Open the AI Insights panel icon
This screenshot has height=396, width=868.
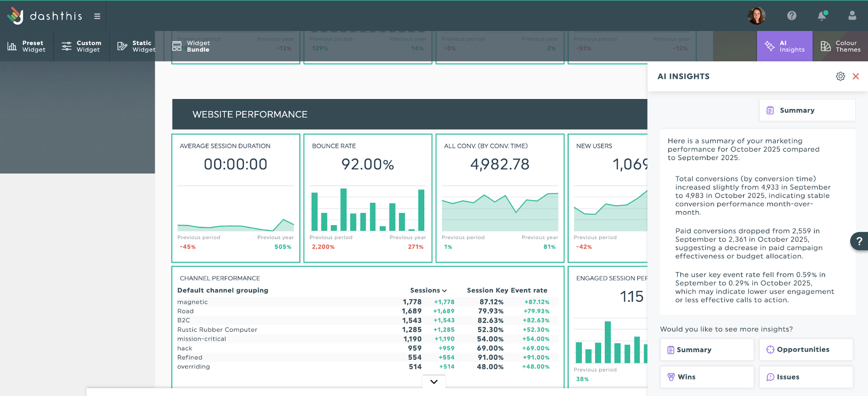click(x=784, y=46)
